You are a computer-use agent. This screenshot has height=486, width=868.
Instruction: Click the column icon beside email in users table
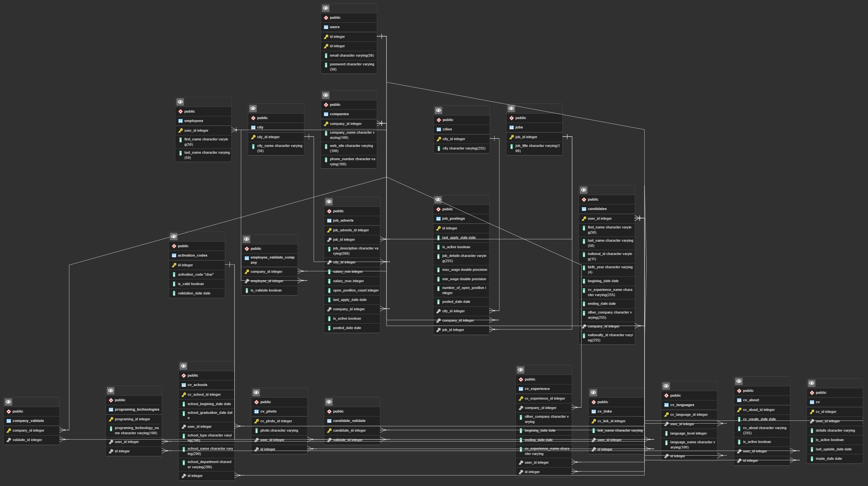point(326,55)
